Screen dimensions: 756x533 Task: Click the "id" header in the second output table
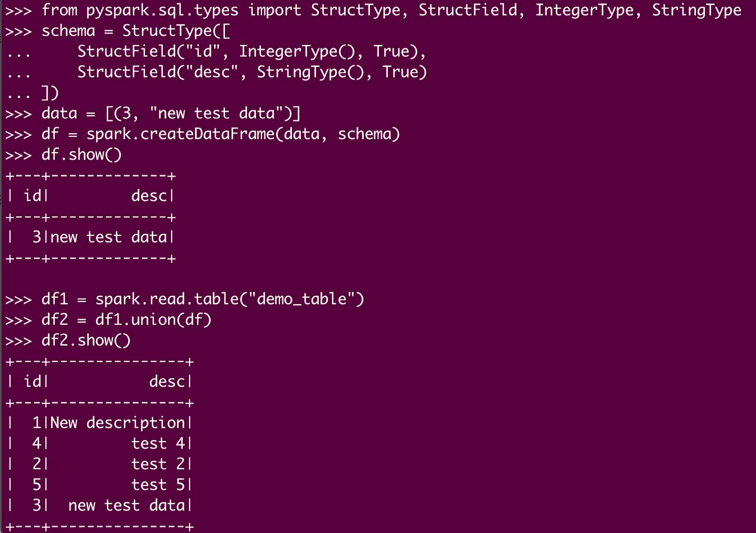click(33, 381)
